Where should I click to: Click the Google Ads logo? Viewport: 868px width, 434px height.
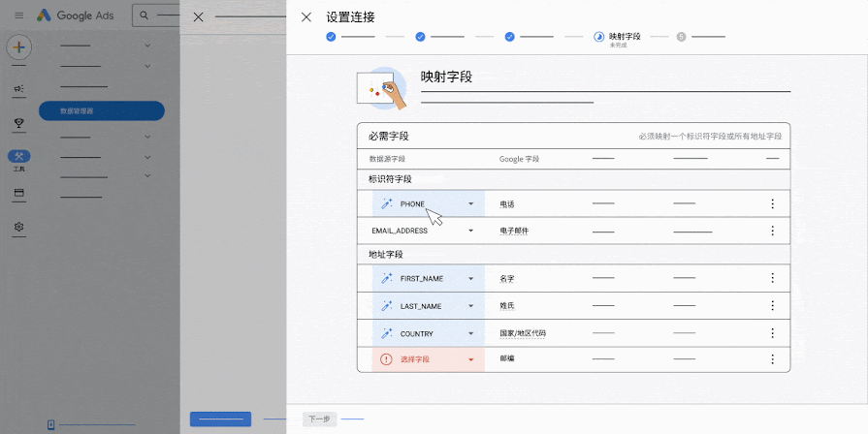click(x=76, y=15)
